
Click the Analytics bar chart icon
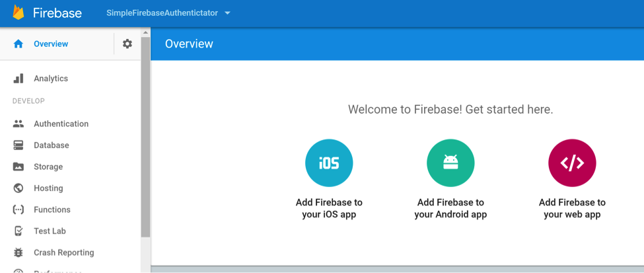tap(18, 79)
